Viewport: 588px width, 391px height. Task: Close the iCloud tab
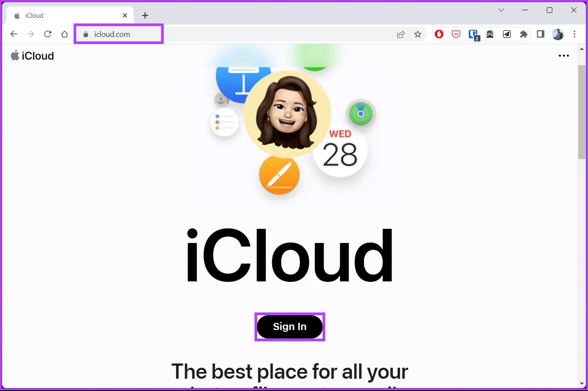point(125,16)
